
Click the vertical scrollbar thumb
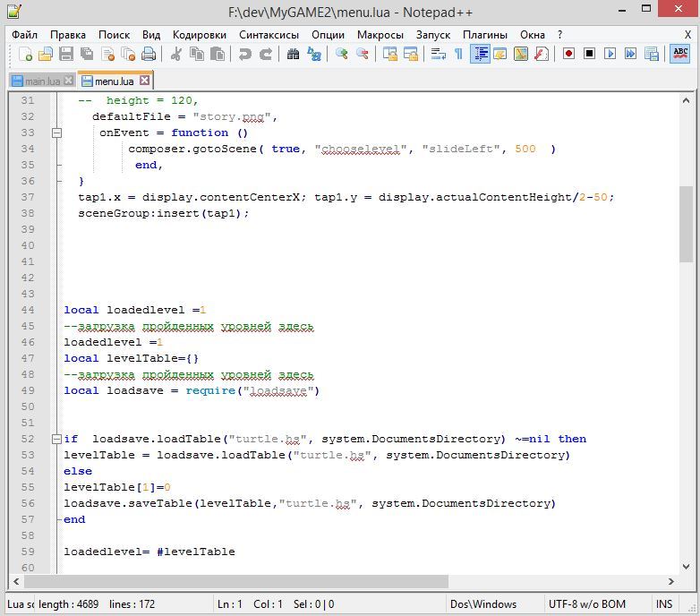coord(687,224)
